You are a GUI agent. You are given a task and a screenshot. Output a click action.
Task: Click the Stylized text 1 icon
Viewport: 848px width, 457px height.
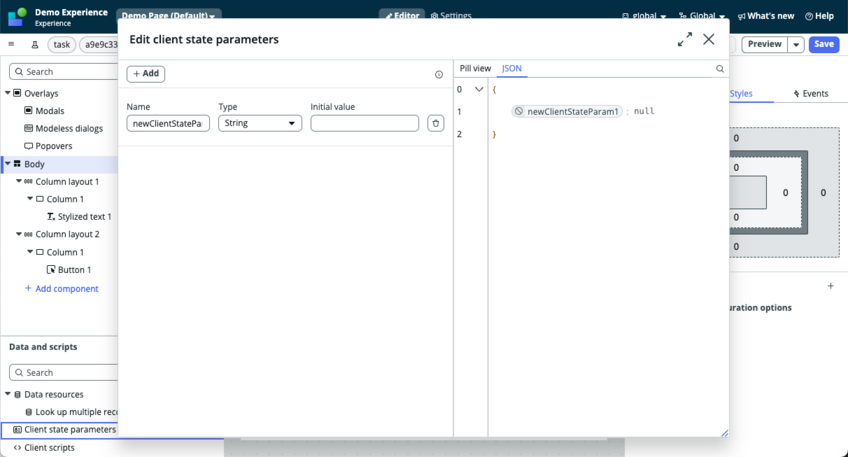point(51,216)
